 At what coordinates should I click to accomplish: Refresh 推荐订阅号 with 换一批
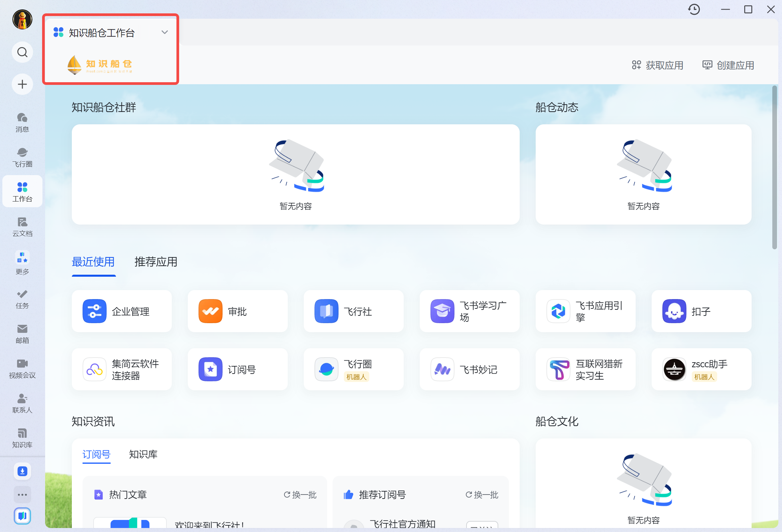(x=482, y=495)
